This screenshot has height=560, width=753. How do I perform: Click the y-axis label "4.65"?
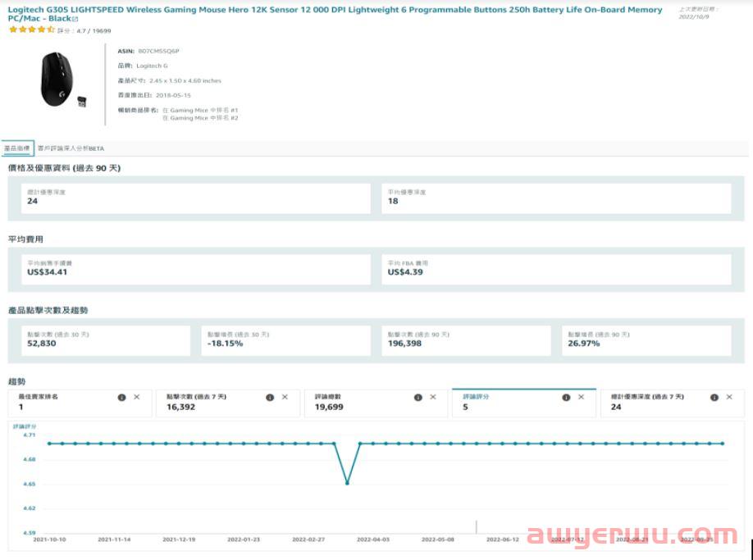tap(30, 485)
